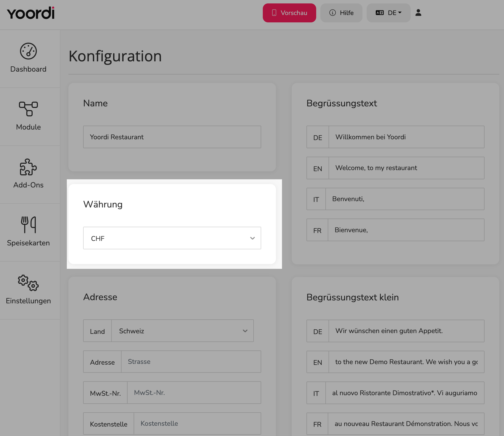Click the Begrüssungstext klein heading

click(352, 297)
